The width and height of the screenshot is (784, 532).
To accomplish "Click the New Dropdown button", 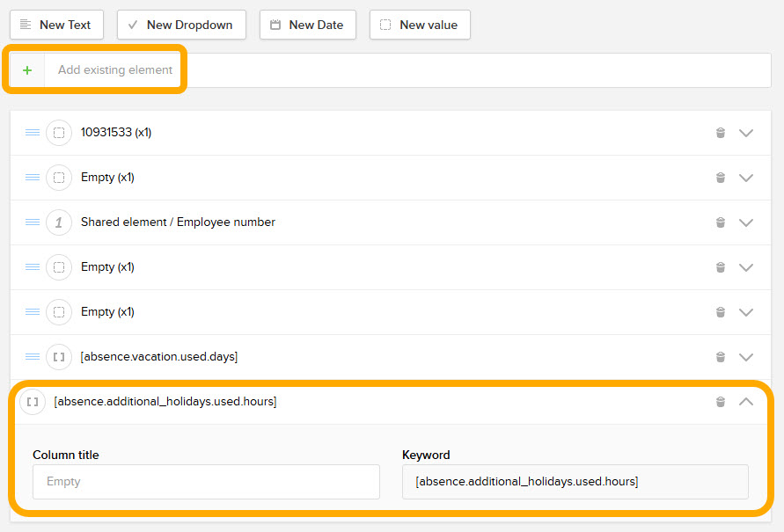I will 181,25.
